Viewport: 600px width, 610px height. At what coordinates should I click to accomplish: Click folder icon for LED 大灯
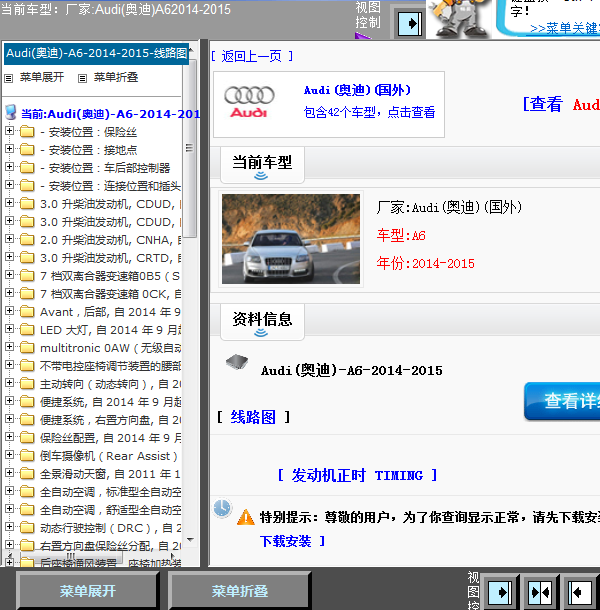pyautogui.click(x=27, y=329)
